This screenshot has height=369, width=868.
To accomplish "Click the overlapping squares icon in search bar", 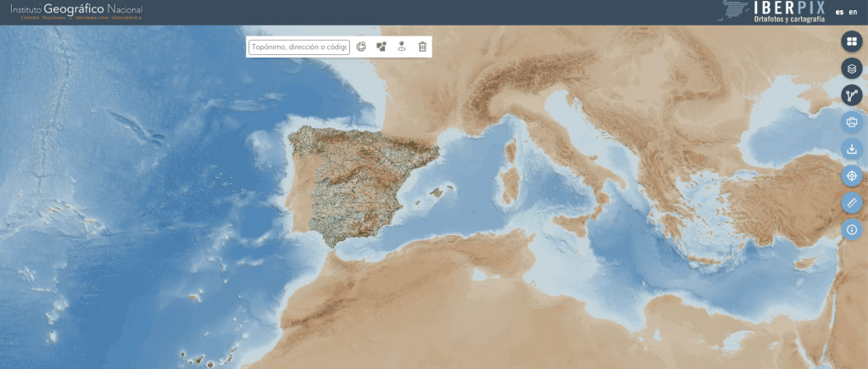I will (x=381, y=47).
